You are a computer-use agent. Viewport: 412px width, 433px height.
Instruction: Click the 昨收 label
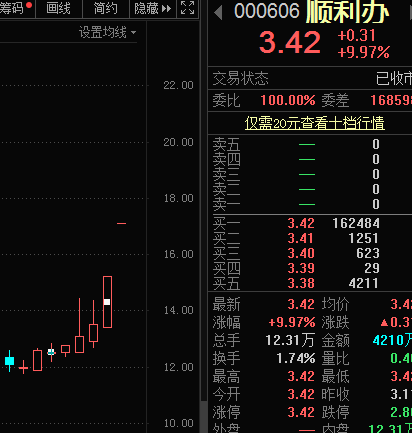coord(335,394)
